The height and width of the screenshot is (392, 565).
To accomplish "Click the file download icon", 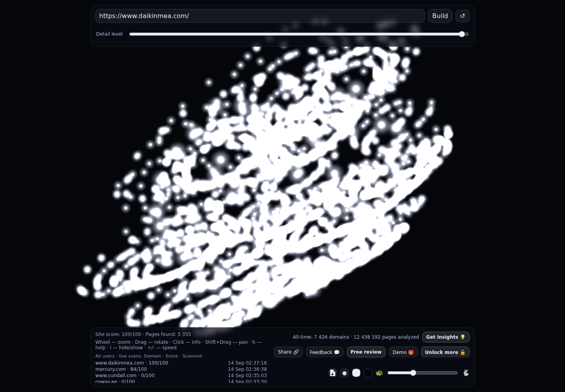I will 333,373.
